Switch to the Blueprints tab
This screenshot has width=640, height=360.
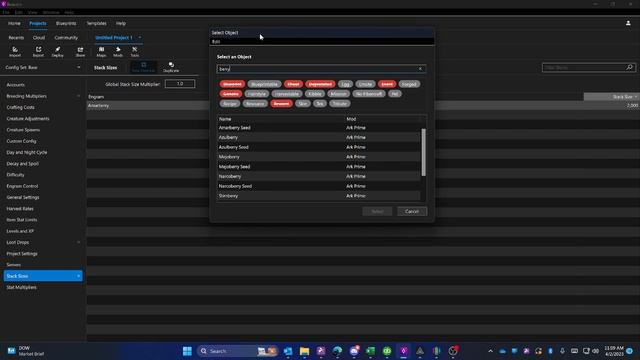click(x=66, y=24)
